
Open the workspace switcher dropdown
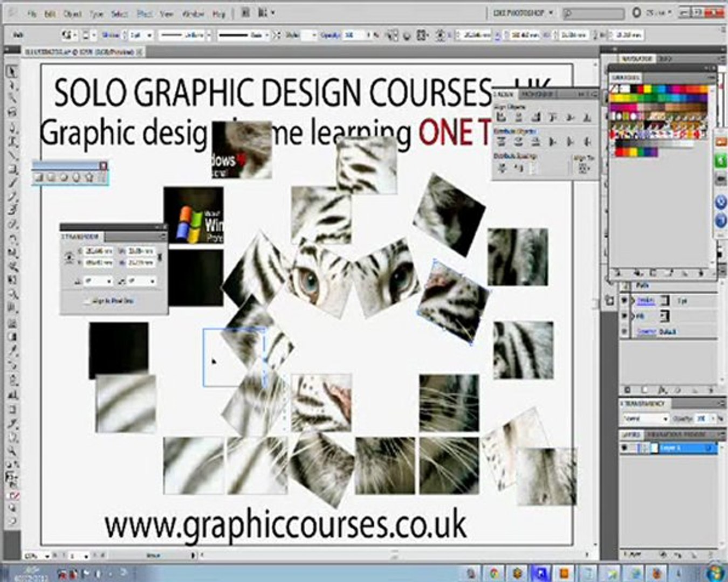pyautogui.click(x=523, y=12)
